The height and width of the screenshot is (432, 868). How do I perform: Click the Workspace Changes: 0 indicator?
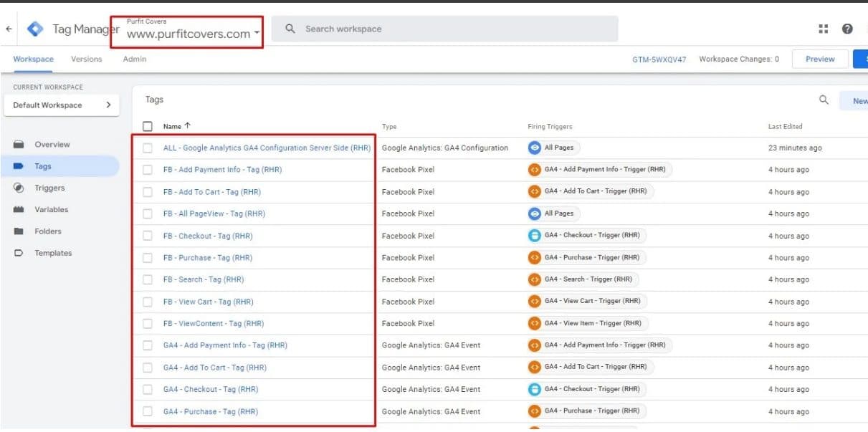pos(739,59)
